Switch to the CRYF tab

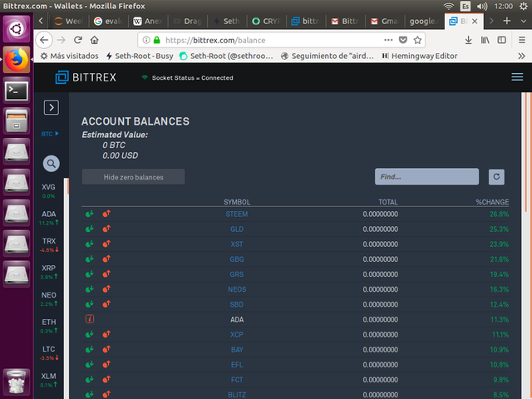tap(267, 22)
